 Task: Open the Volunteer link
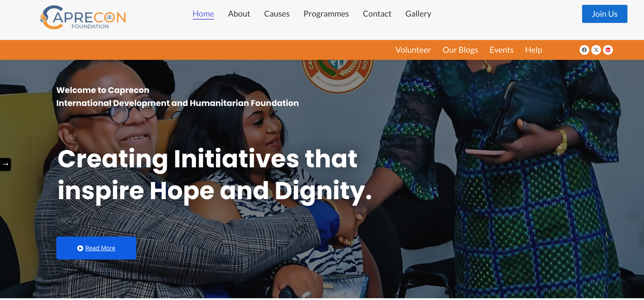point(413,50)
